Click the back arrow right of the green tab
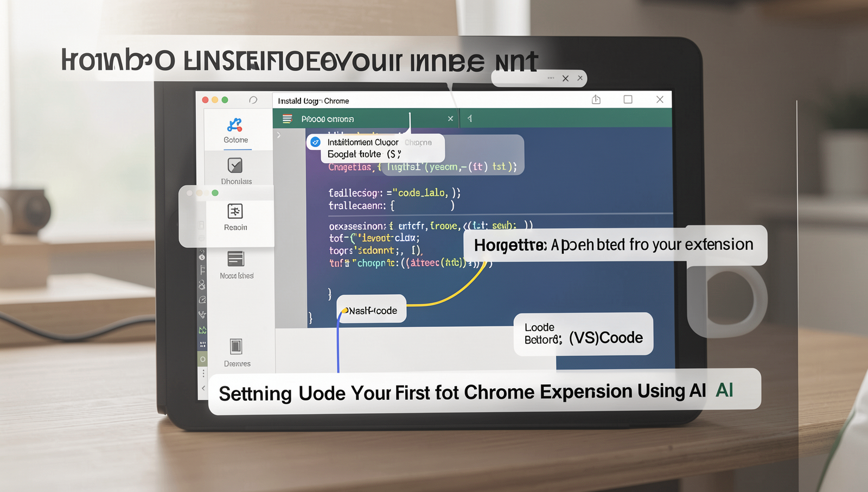This screenshot has width=868, height=492. [470, 118]
